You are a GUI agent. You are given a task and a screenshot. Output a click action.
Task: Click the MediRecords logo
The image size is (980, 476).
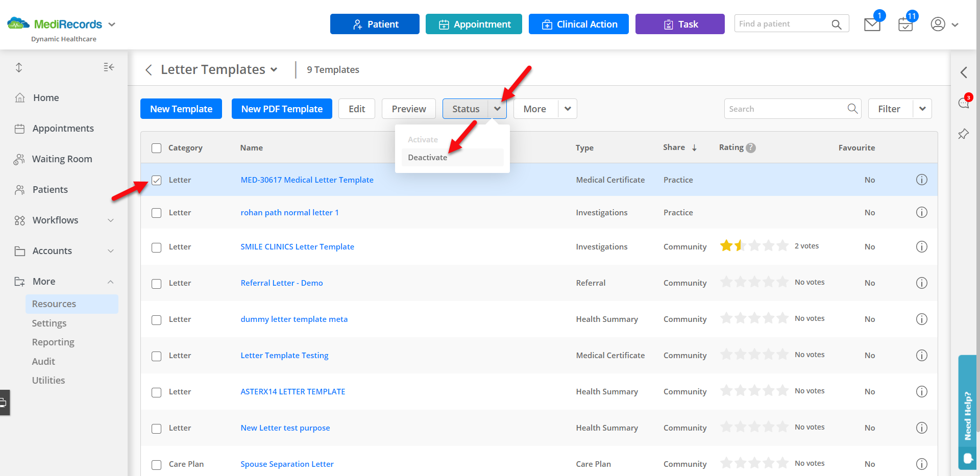(55, 24)
